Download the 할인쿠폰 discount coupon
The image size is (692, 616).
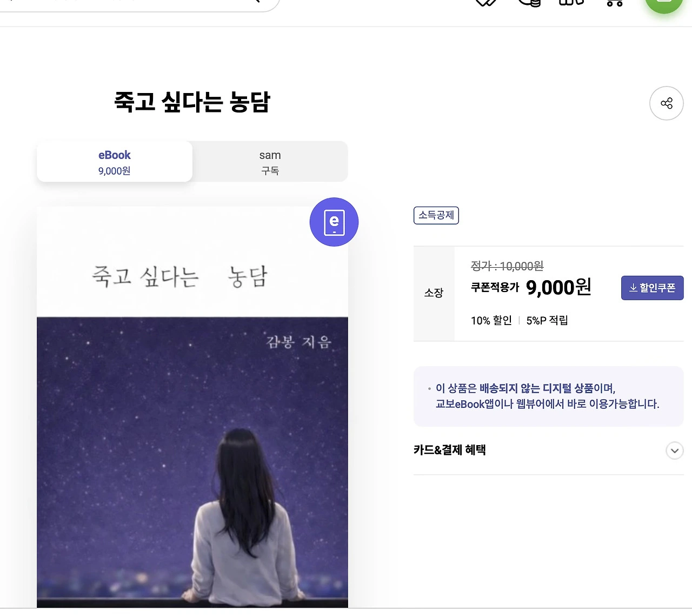pos(652,288)
